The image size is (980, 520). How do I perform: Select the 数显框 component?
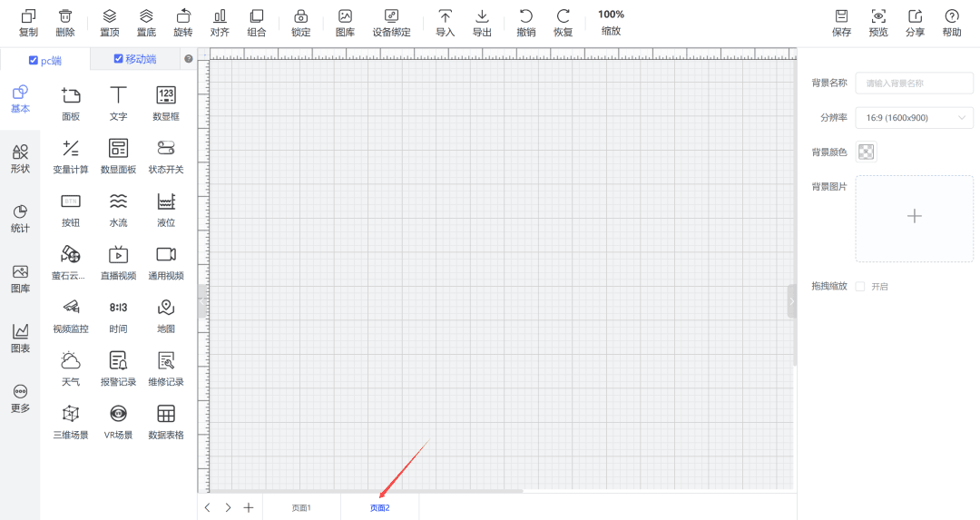tap(166, 103)
